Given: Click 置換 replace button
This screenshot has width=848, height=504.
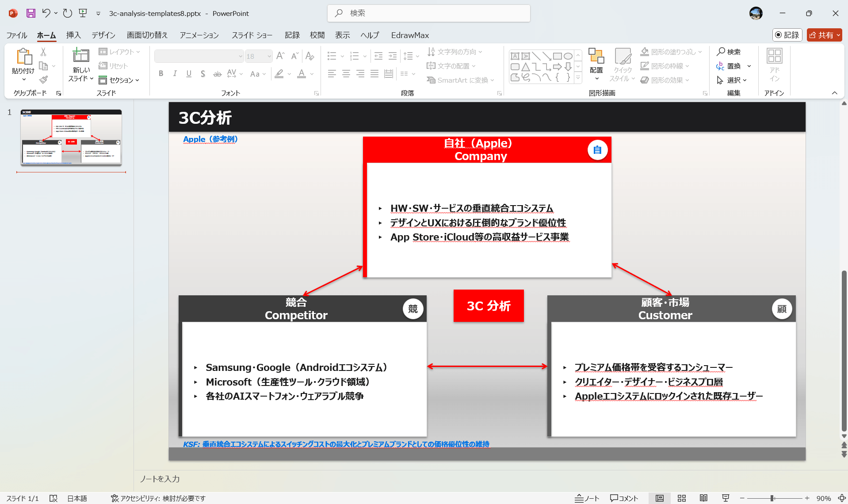Looking at the screenshot, I should 730,66.
